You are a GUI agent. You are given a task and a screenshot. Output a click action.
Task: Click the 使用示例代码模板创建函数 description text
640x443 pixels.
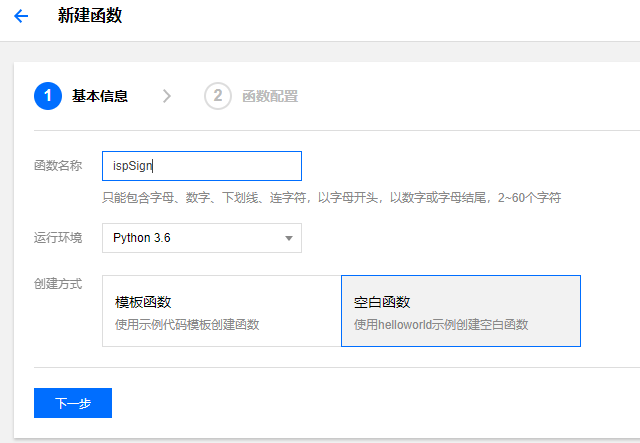click(x=188, y=324)
